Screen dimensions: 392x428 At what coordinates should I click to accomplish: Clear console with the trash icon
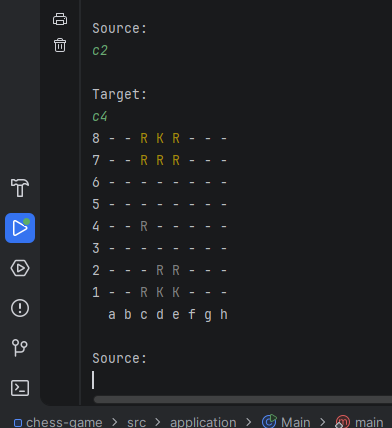[x=60, y=45]
